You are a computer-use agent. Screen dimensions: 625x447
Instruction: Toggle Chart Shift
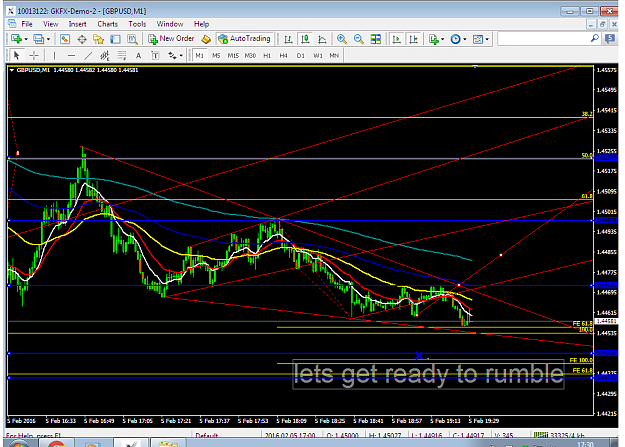[414, 39]
